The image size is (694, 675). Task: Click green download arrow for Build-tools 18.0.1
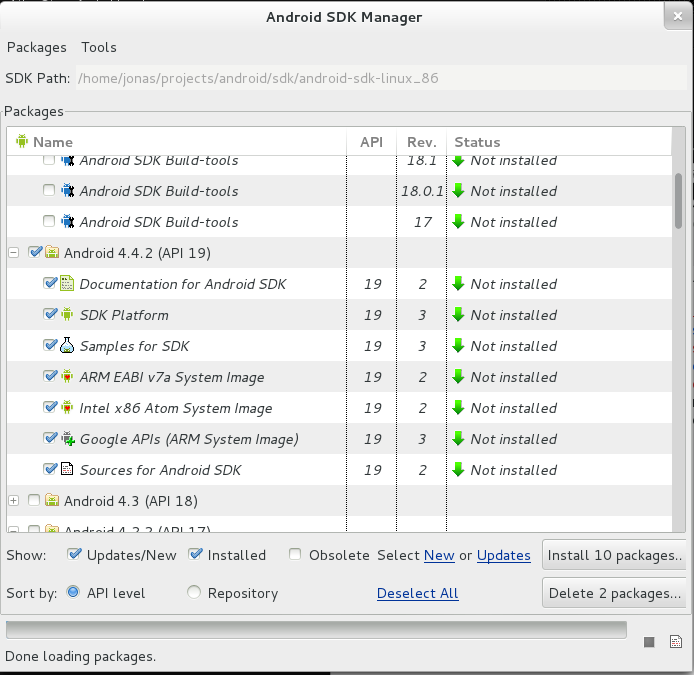tap(459, 191)
